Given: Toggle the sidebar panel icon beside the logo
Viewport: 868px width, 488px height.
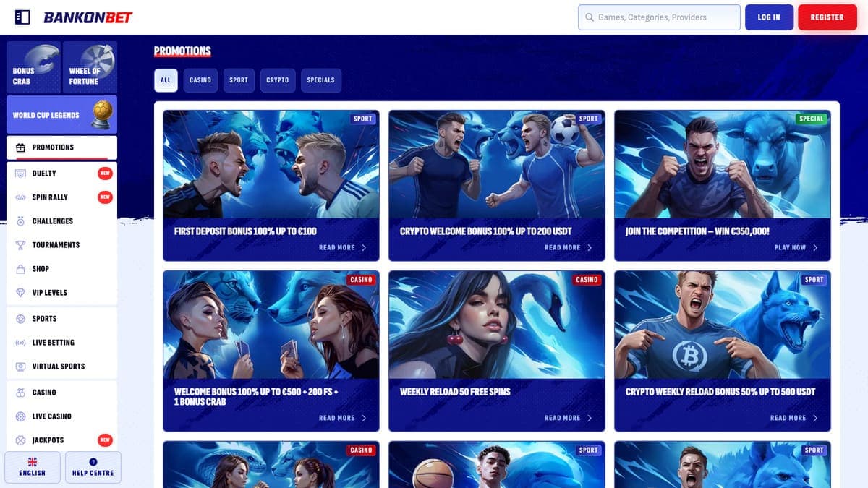Looking at the screenshot, I should pyautogui.click(x=22, y=17).
